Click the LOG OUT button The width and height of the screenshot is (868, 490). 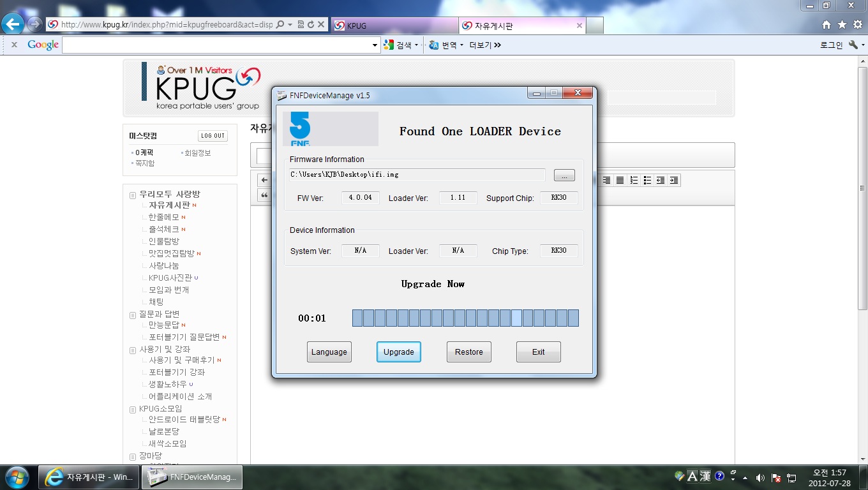pos(213,136)
